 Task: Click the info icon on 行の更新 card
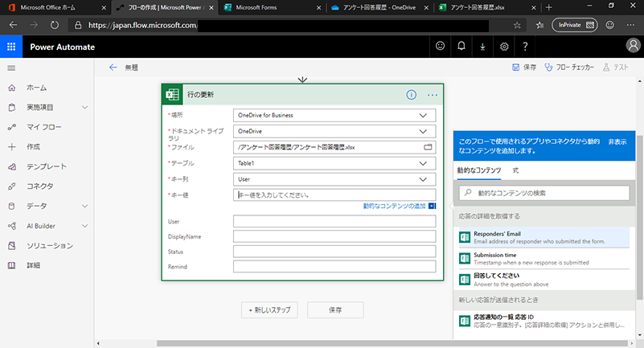[411, 95]
